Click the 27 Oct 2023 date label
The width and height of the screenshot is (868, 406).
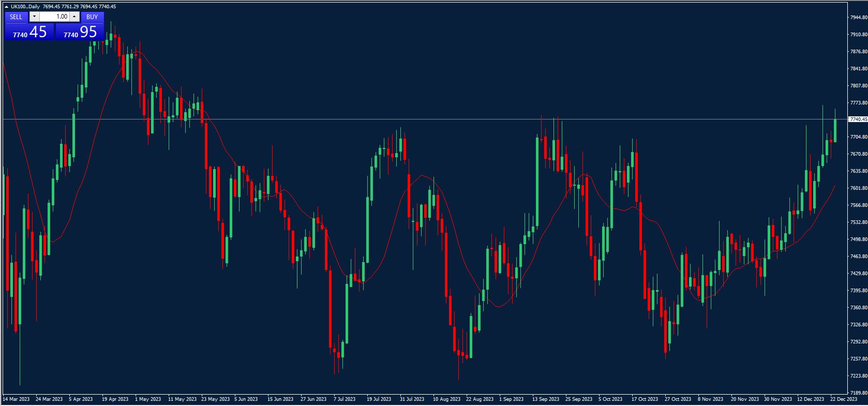(678, 399)
